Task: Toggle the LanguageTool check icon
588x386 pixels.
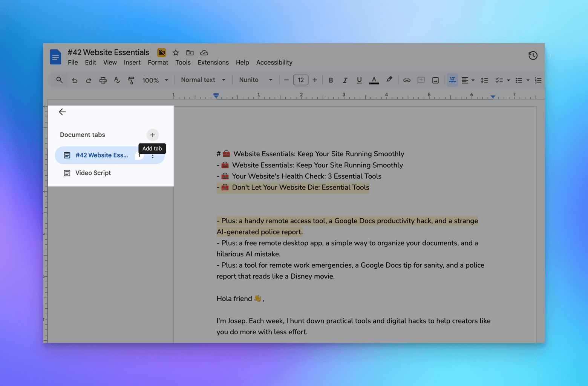Action: 452,80
